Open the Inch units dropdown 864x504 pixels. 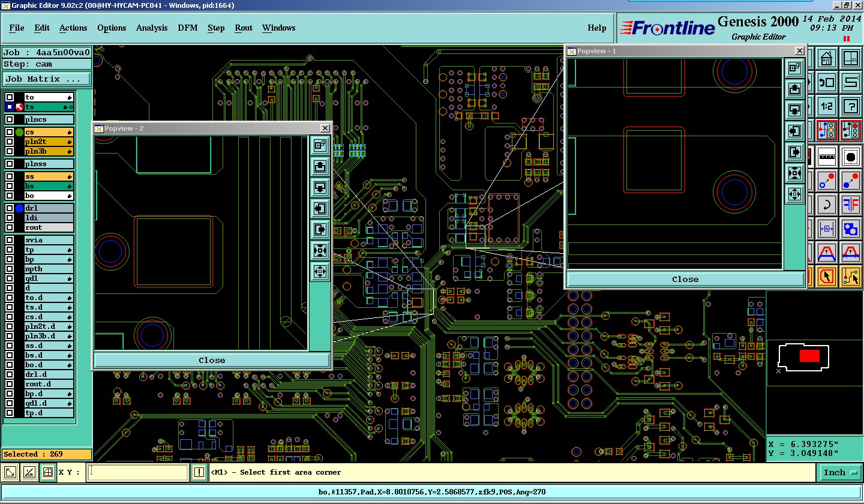(x=839, y=473)
